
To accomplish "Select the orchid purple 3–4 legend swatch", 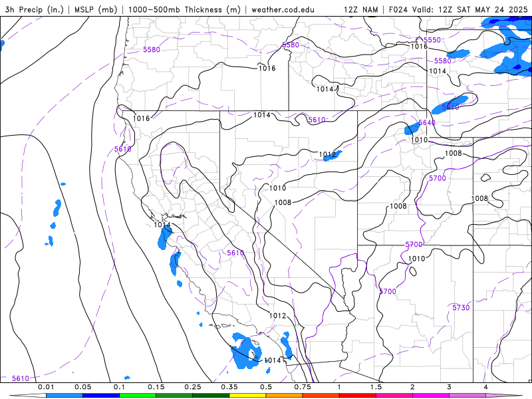I will [467, 396].
